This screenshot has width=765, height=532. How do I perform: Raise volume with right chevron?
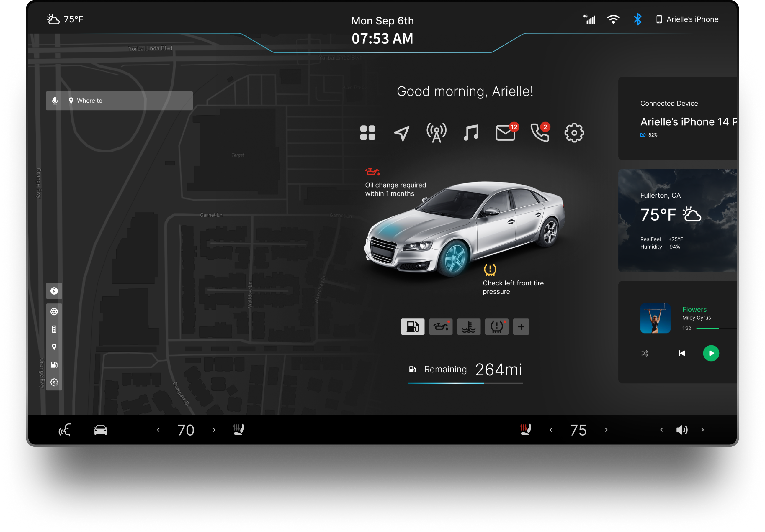point(703,430)
